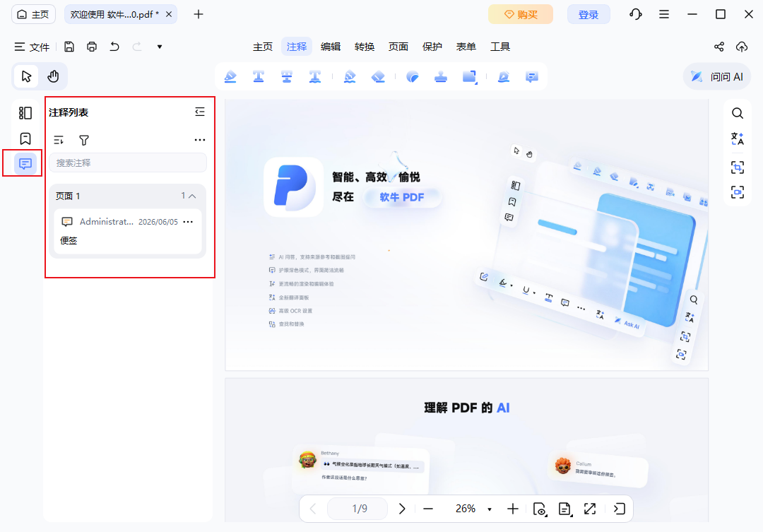
Task: Open the 文件 menu
Action: (x=32, y=47)
